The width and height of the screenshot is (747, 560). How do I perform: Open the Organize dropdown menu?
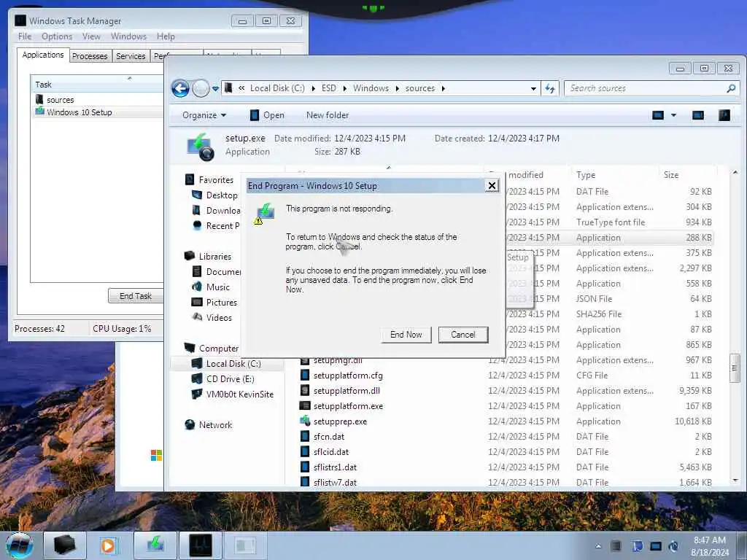click(x=204, y=115)
